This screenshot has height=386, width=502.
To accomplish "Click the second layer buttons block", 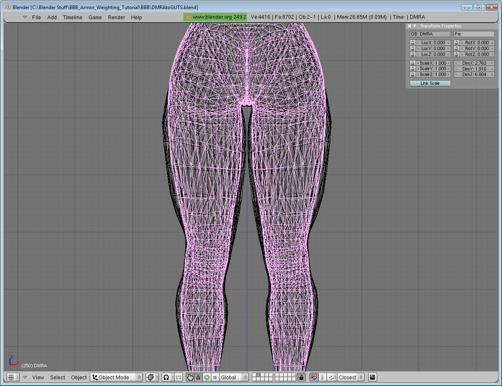I will [285, 377].
